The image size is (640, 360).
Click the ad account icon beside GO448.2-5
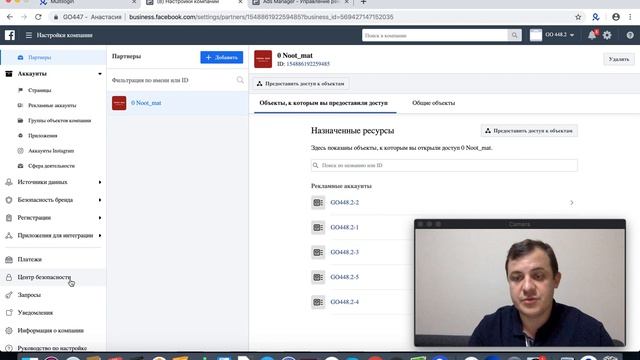click(x=318, y=277)
